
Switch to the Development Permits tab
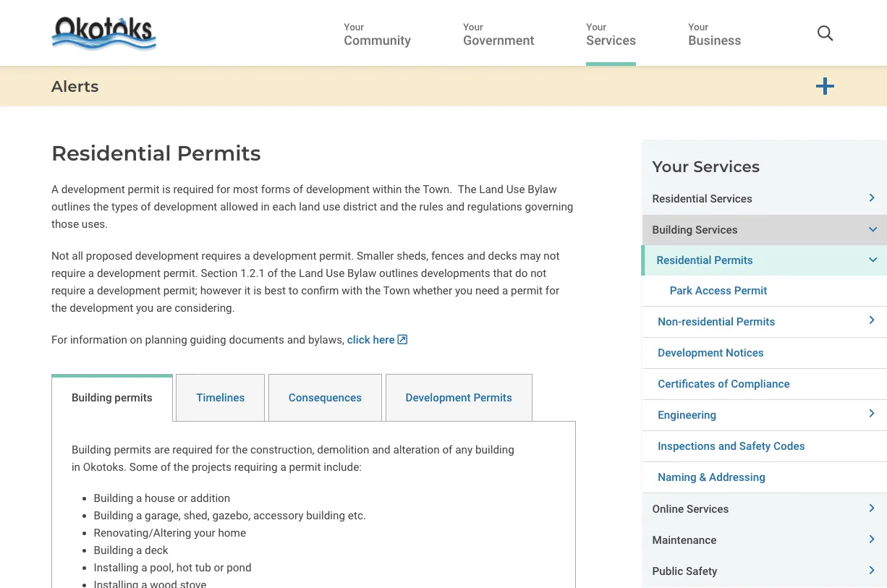(x=459, y=398)
